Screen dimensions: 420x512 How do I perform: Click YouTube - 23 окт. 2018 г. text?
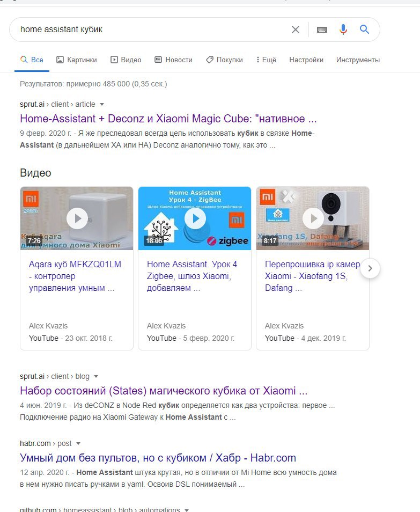coord(70,338)
